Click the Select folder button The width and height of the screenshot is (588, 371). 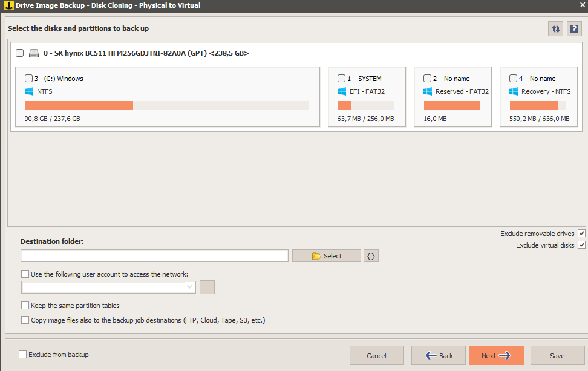point(326,256)
